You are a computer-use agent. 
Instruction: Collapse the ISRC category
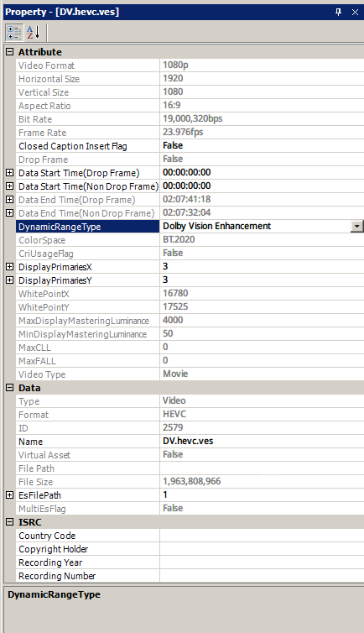coord(10,522)
